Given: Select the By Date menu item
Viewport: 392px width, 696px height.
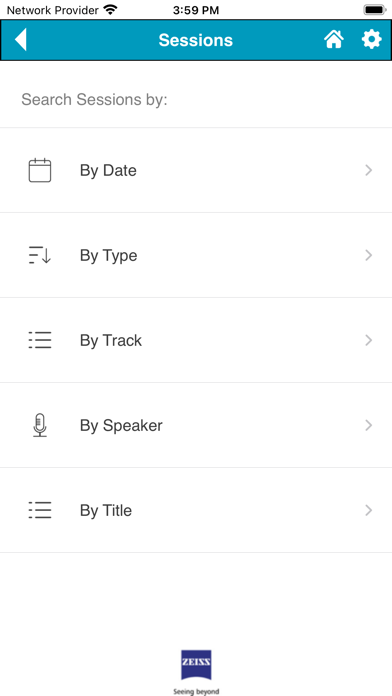Looking at the screenshot, I should [x=196, y=170].
